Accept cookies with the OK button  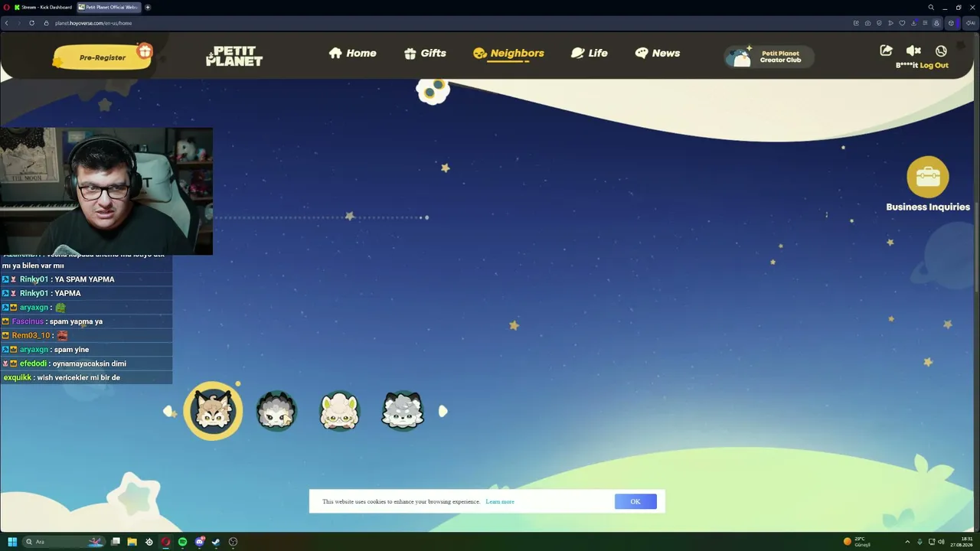tap(635, 501)
